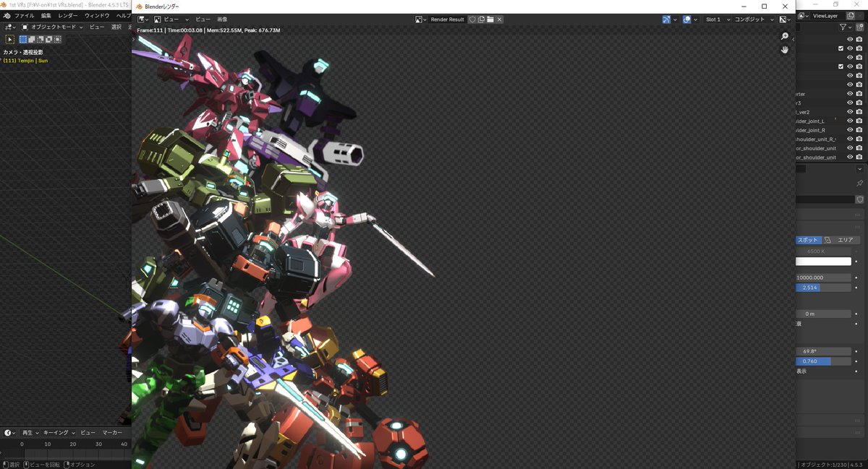Open キーイング dropdown in timeline
This screenshot has width=868, height=469.
point(59,432)
